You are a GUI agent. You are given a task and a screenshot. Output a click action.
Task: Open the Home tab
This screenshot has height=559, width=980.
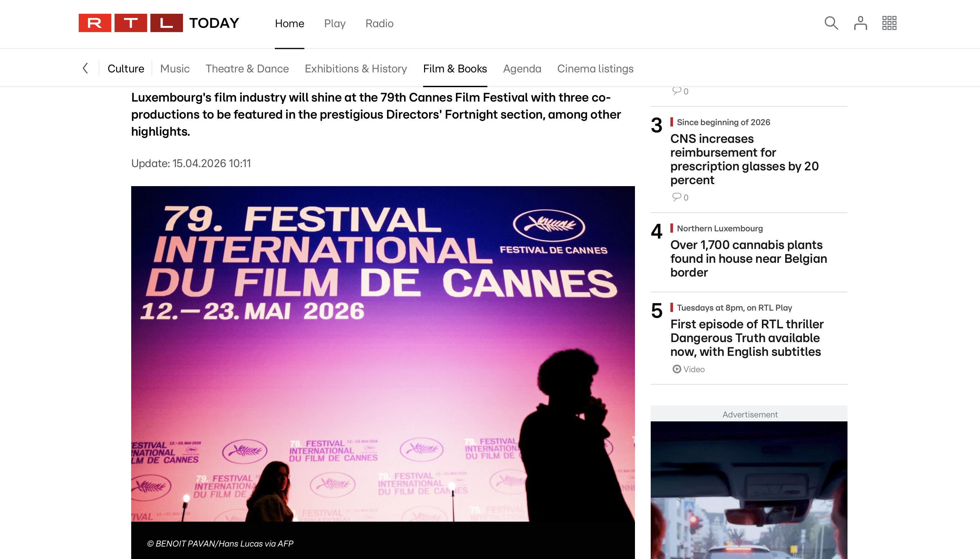(289, 23)
